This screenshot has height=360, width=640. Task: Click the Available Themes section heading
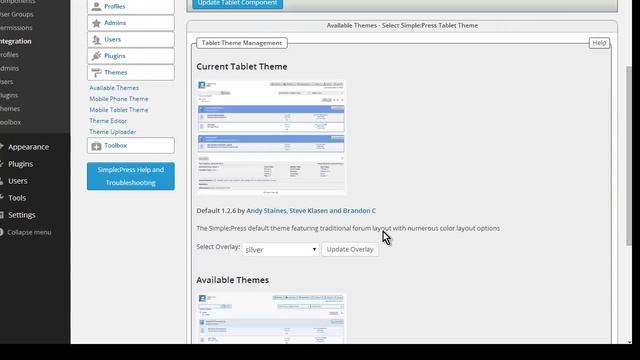(232, 280)
